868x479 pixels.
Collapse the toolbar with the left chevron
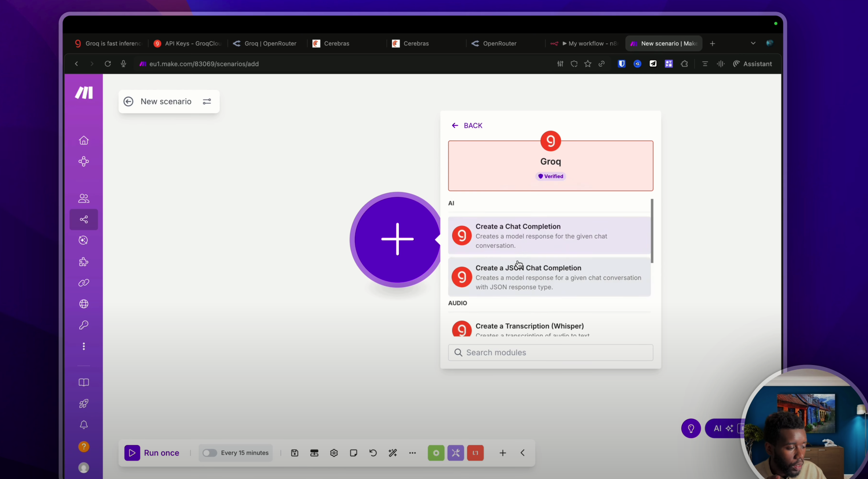tap(522, 453)
